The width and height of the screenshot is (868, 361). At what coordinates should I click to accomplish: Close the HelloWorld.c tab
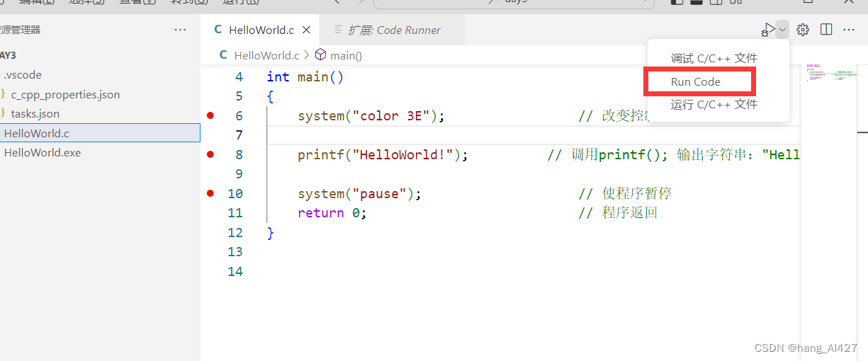(307, 30)
